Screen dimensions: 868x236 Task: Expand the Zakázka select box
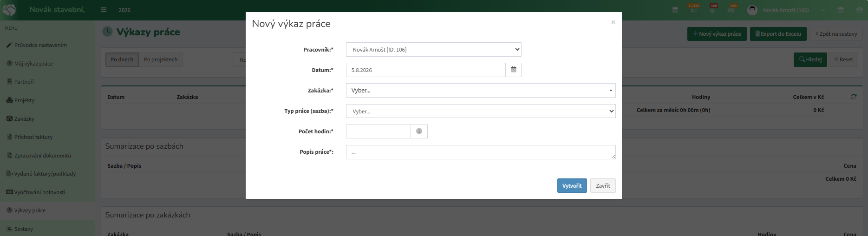pyautogui.click(x=481, y=91)
